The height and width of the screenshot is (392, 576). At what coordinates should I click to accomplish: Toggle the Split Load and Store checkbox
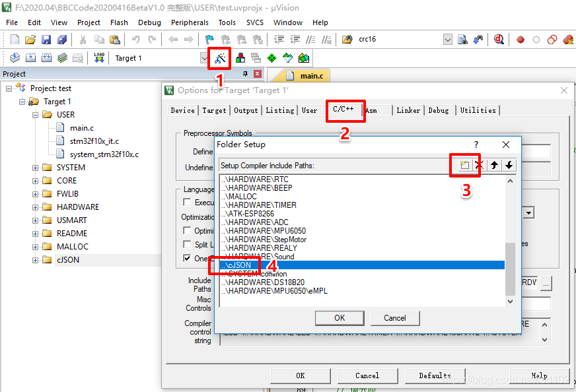187,244
